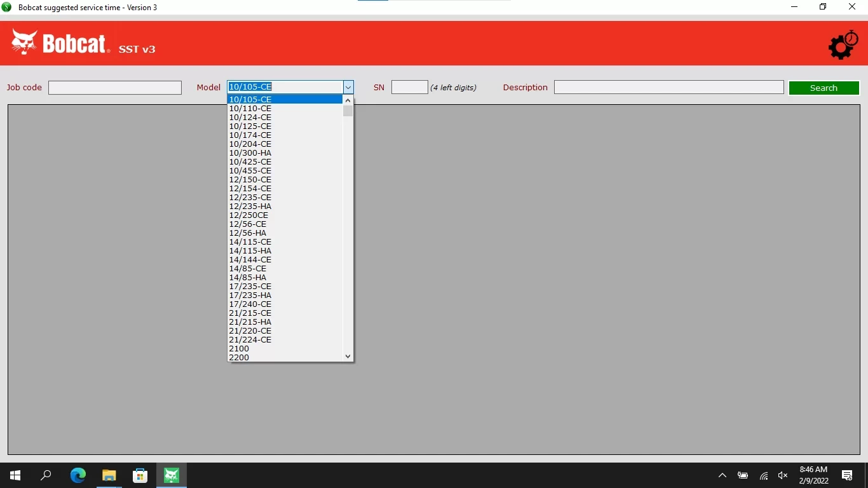Click the Description text field

(x=668, y=88)
